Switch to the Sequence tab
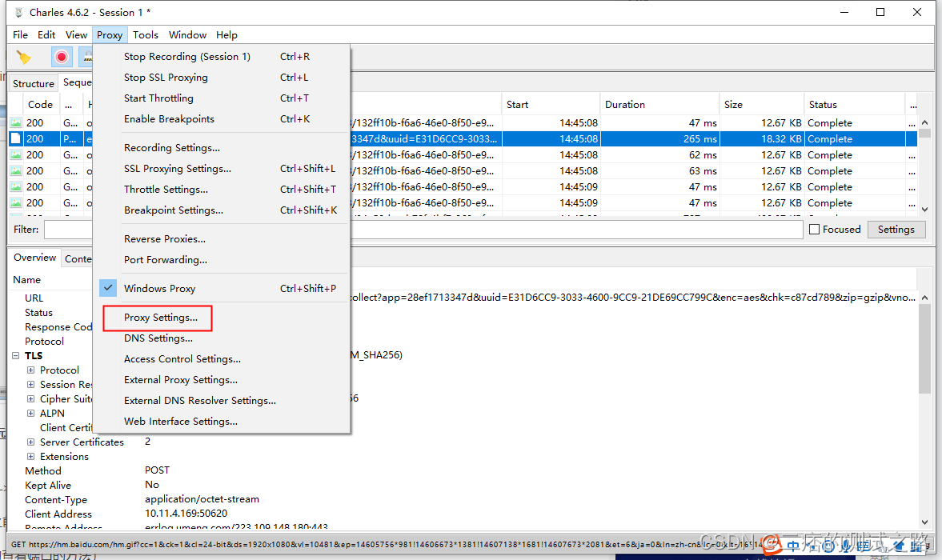This screenshot has width=942, height=560. pyautogui.click(x=76, y=82)
